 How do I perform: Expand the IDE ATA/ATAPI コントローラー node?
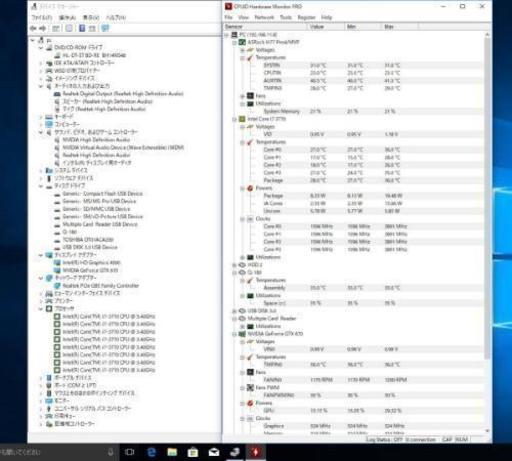coord(41,63)
